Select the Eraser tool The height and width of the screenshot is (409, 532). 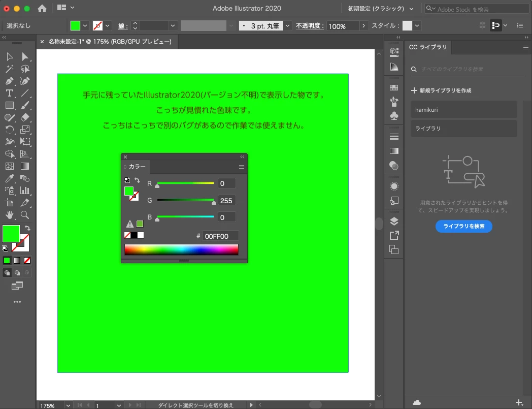pyautogui.click(x=25, y=117)
